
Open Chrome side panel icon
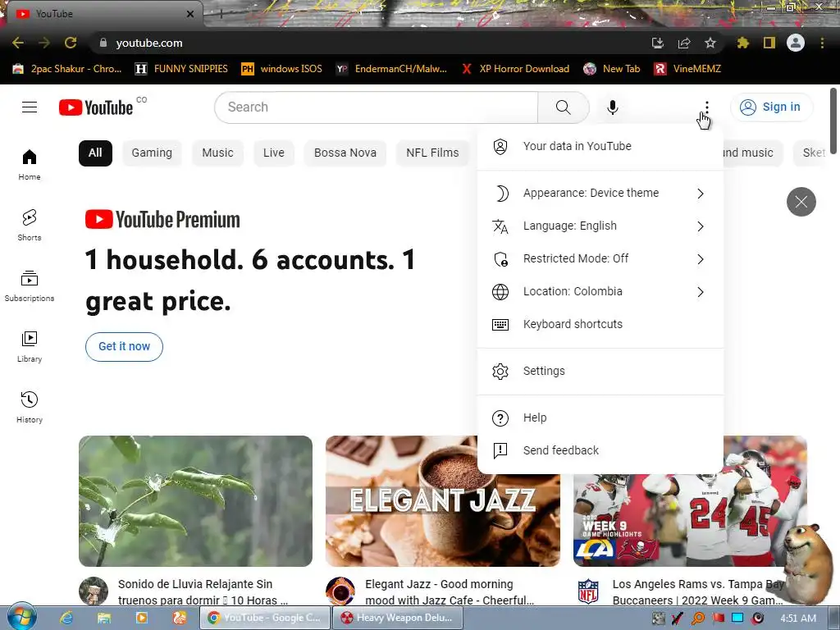769,43
